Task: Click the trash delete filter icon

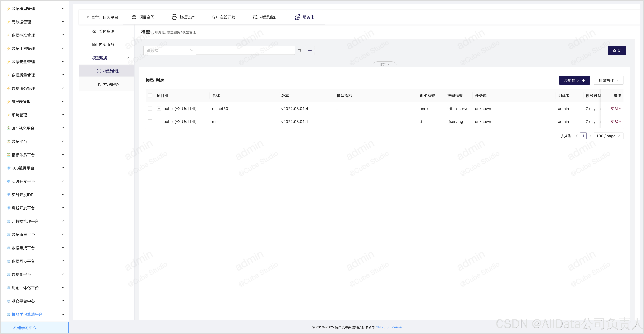Action: [299, 50]
